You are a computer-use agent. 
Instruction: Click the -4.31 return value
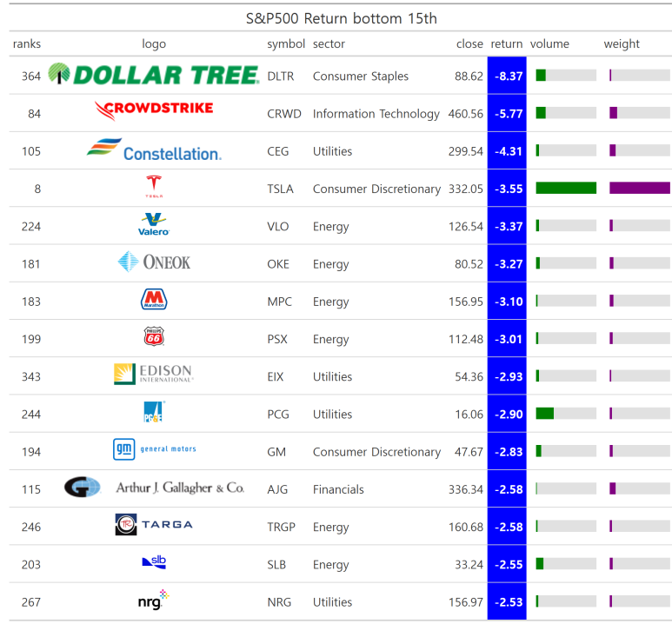509,151
